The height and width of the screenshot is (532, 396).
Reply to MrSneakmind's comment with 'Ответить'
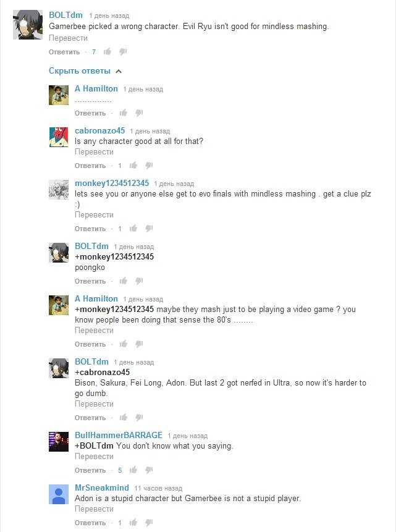(90, 523)
